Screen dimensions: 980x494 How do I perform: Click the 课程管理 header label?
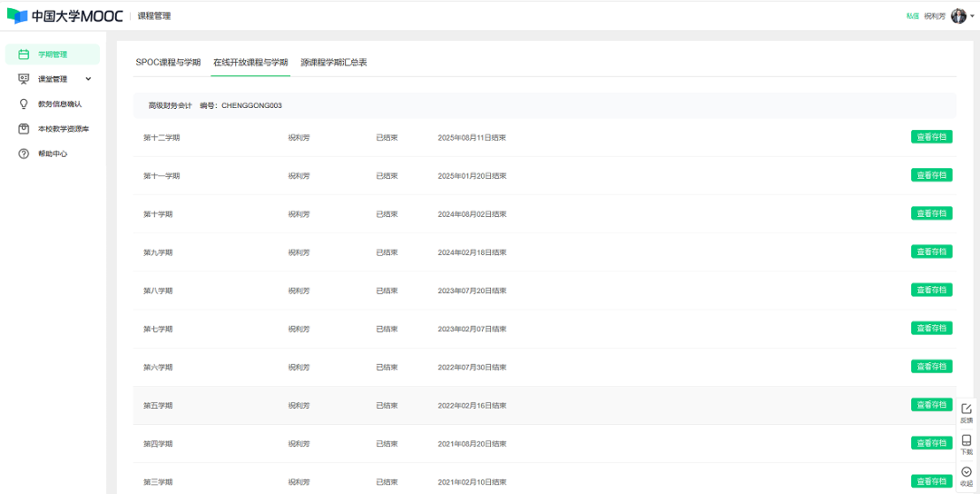coord(154,16)
